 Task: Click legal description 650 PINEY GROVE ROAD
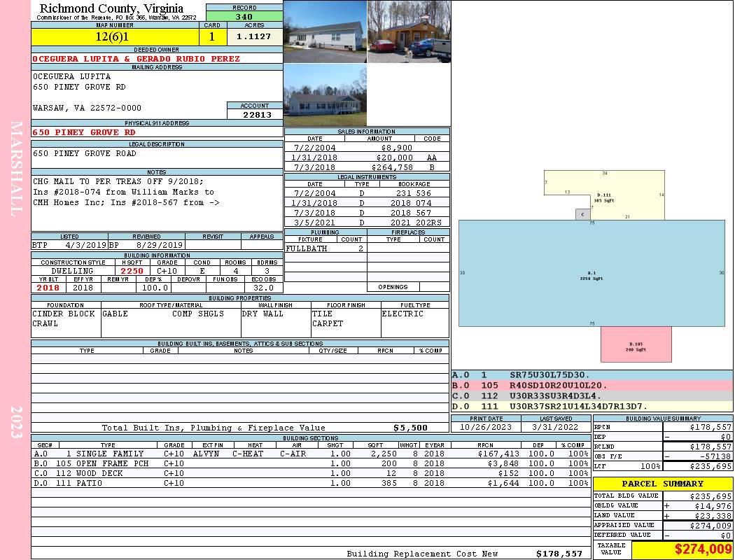coord(85,153)
